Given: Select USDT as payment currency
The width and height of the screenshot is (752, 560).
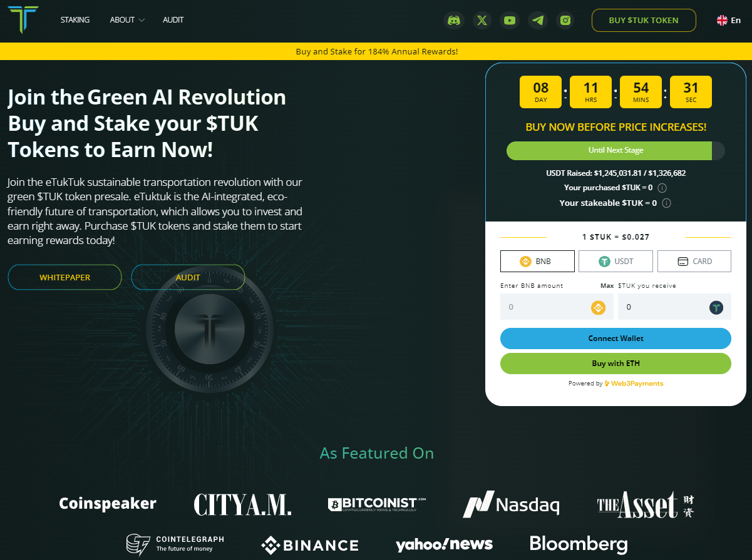Looking at the screenshot, I should (616, 262).
